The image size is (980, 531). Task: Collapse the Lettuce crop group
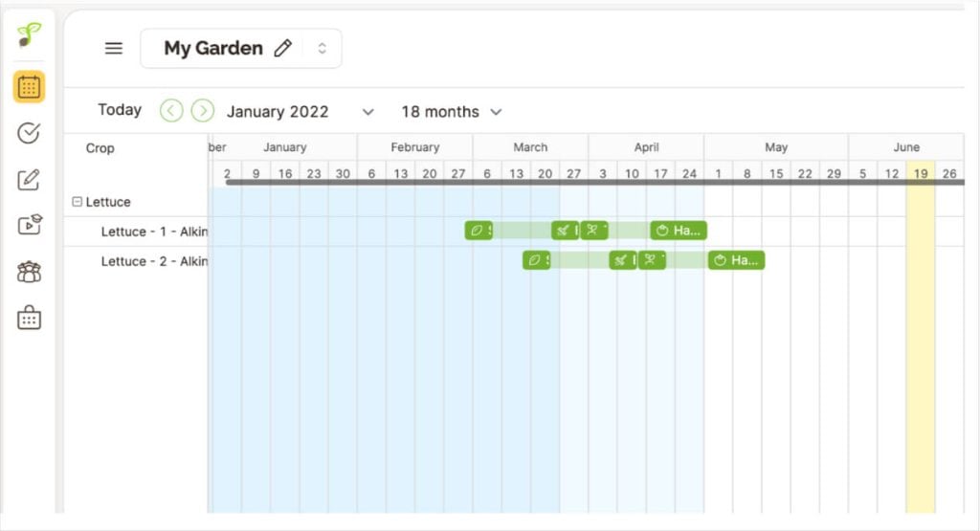pos(77,202)
